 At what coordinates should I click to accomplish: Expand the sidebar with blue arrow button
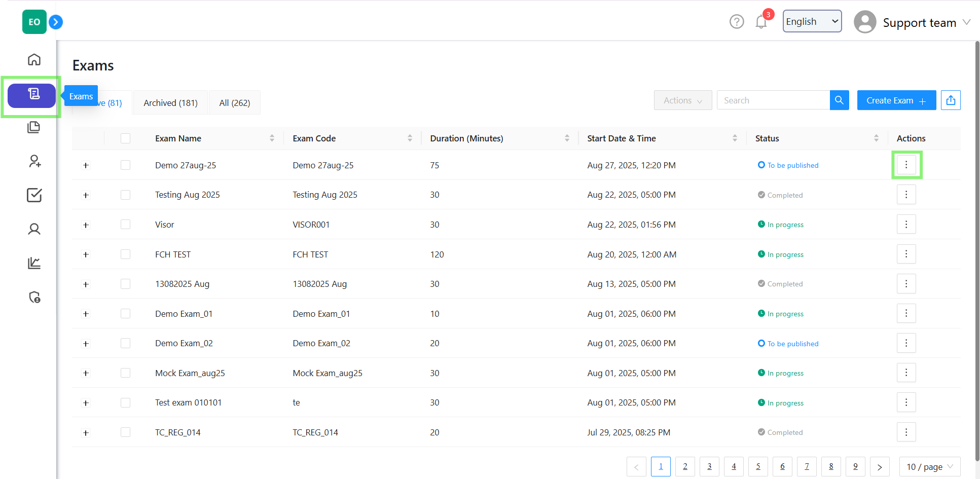(x=56, y=22)
